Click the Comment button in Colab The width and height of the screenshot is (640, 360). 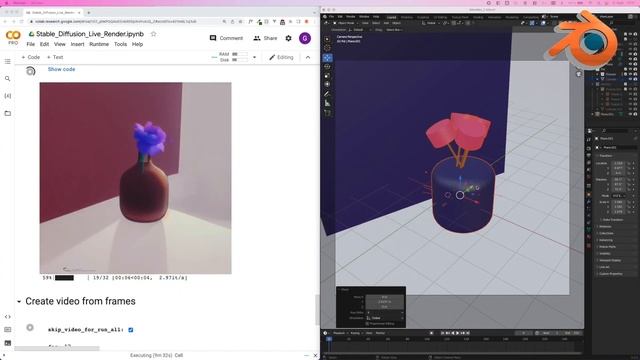point(226,38)
